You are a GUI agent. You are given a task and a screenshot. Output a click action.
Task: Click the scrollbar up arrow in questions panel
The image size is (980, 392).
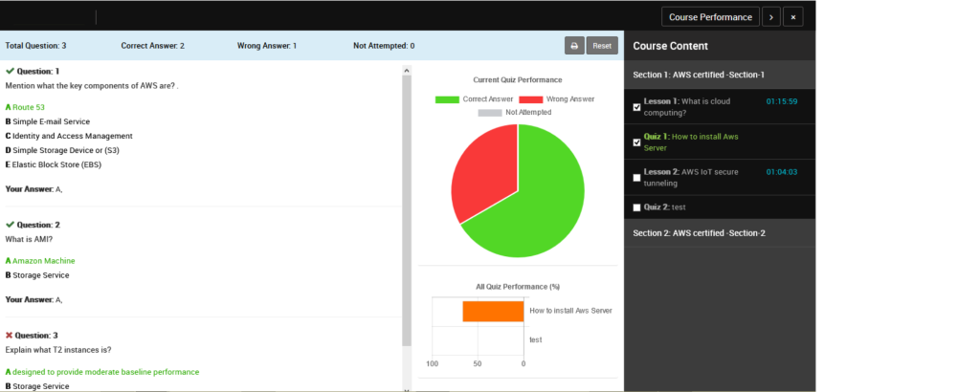tap(406, 70)
